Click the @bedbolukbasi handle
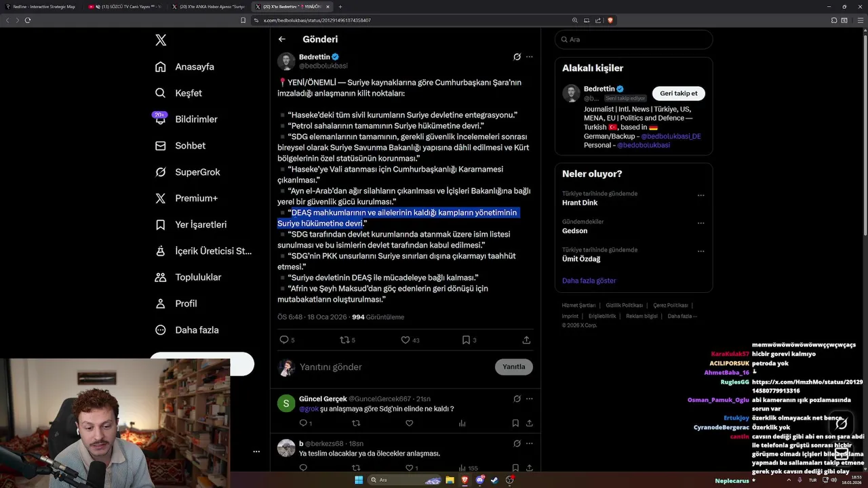 (x=323, y=66)
